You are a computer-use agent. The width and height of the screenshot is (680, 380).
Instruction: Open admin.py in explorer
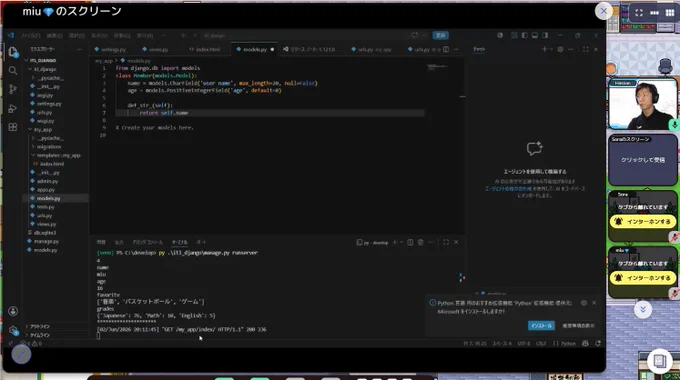(47, 181)
